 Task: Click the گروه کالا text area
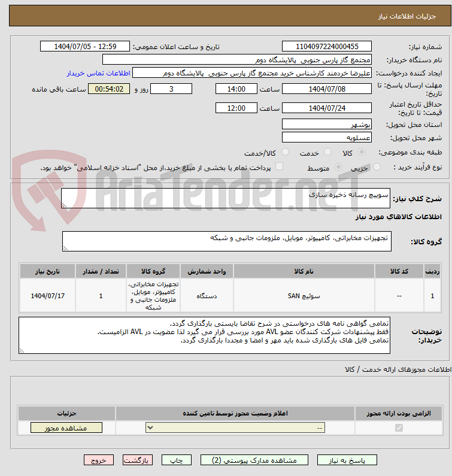point(227,241)
